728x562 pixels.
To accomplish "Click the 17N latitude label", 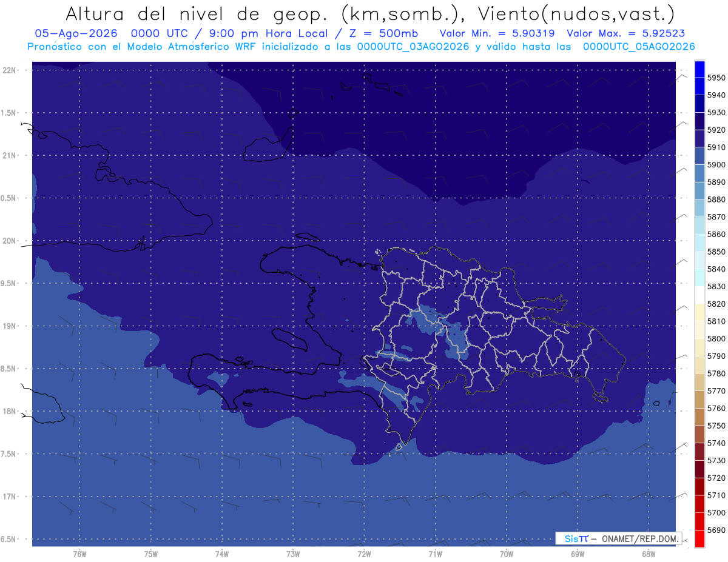I will (9, 497).
